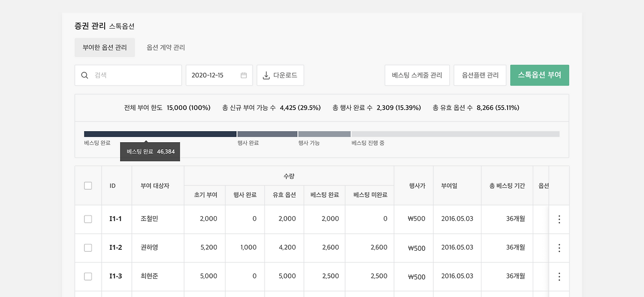Toggle the select-all checkbox in table header
Screen dimensions: 644x297
pos(88,185)
